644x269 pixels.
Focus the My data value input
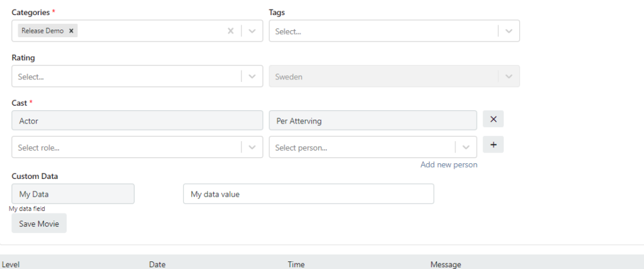click(308, 194)
